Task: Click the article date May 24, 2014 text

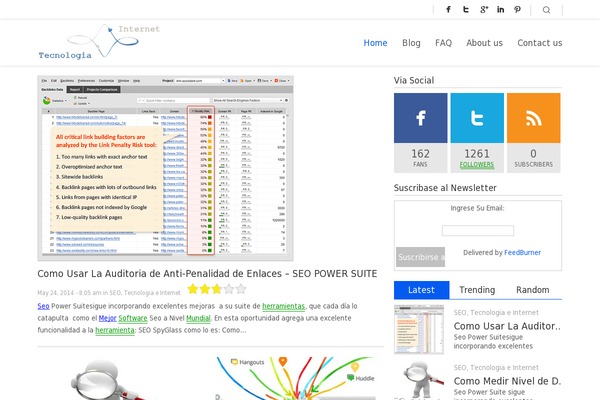Action: (x=55, y=293)
